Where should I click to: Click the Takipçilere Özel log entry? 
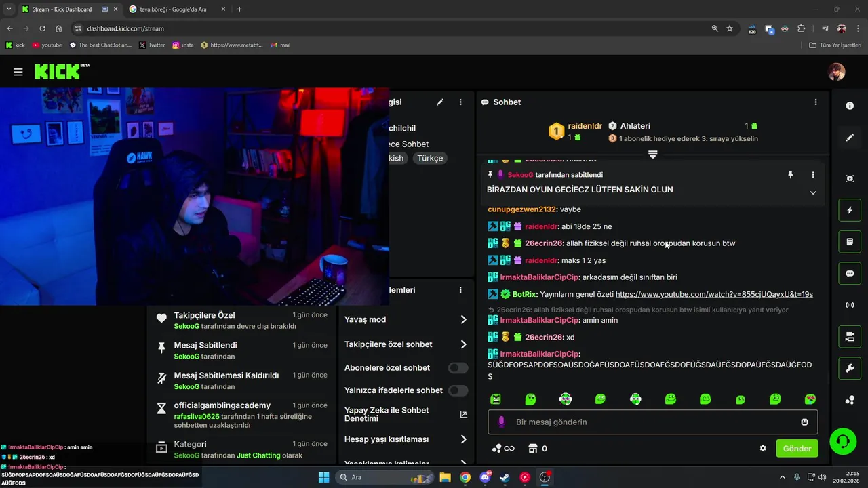(241, 321)
